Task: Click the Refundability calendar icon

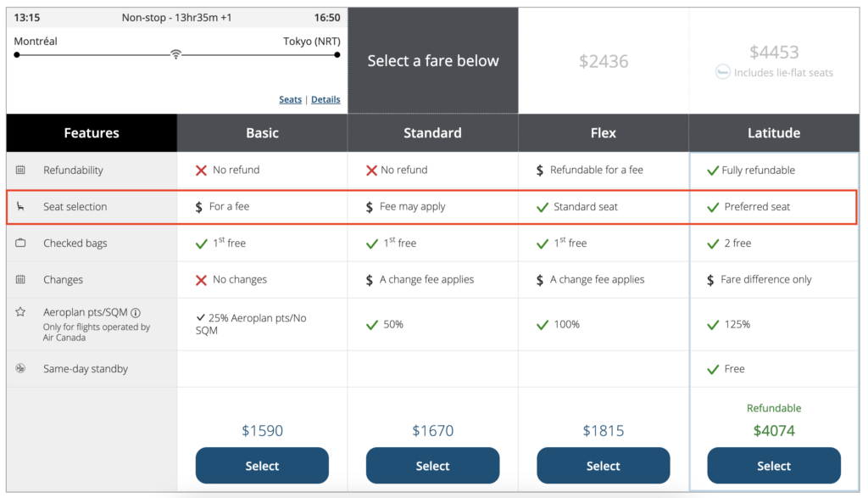Action: click(21, 170)
